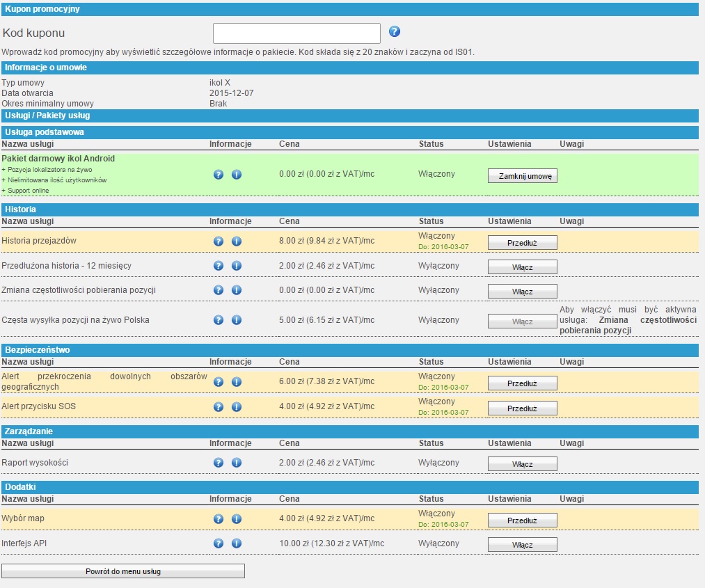The height and width of the screenshot is (588, 705).
Task: Turn on Zmiana częstotliwości pobierania pozycji
Action: tap(522, 292)
